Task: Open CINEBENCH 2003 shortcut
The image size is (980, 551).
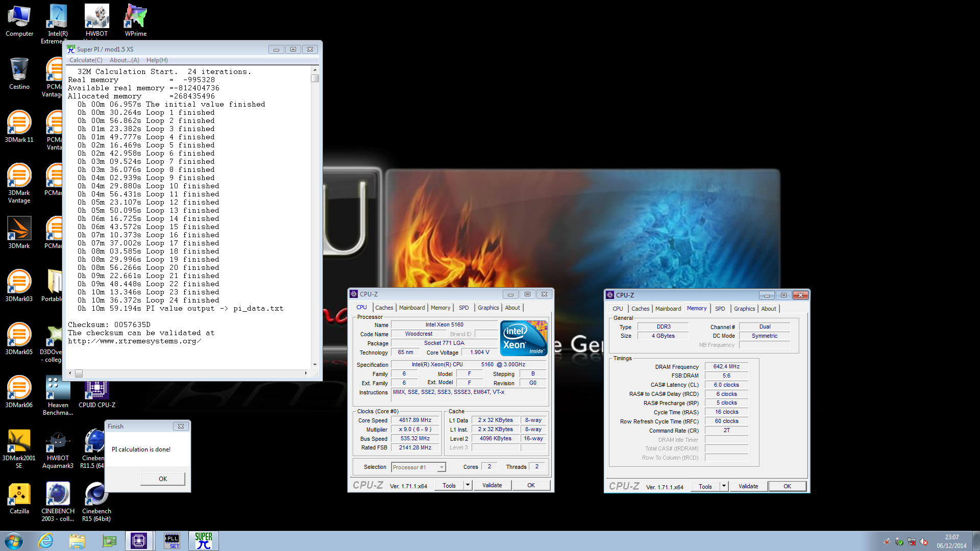Action: [58, 502]
